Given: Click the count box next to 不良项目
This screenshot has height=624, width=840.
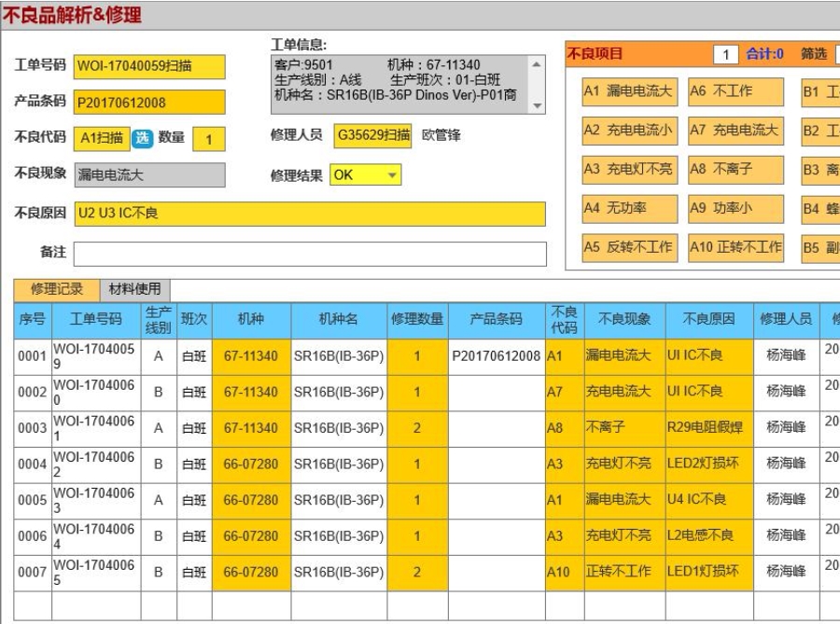Looking at the screenshot, I should coord(725,56).
